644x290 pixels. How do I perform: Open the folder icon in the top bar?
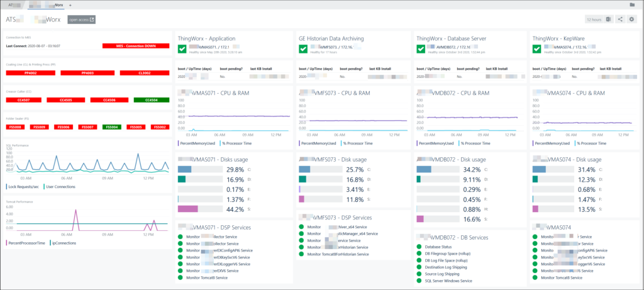[x=631, y=5]
